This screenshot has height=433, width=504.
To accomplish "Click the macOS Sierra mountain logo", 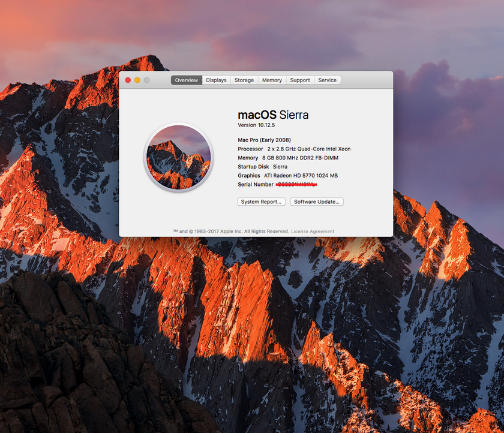I will [x=179, y=157].
